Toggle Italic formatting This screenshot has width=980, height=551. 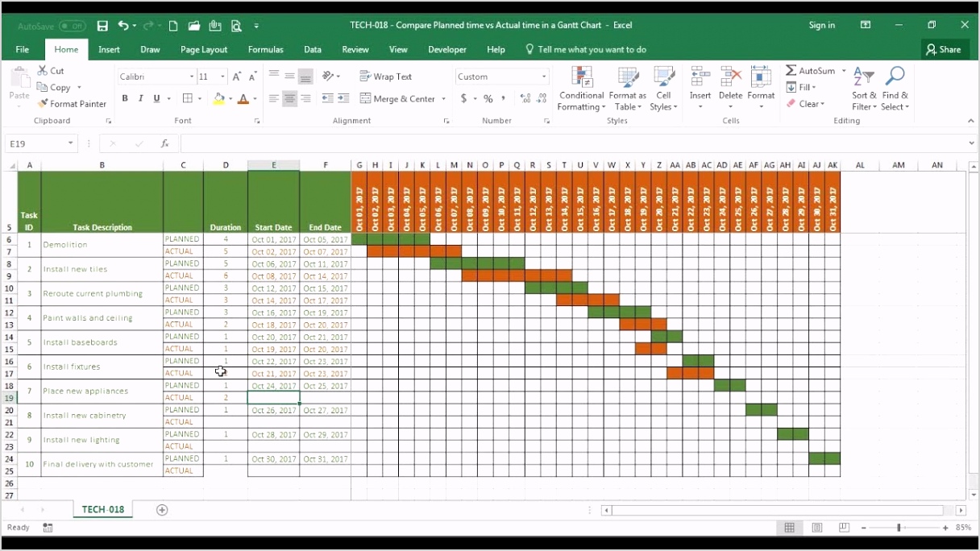pyautogui.click(x=141, y=98)
